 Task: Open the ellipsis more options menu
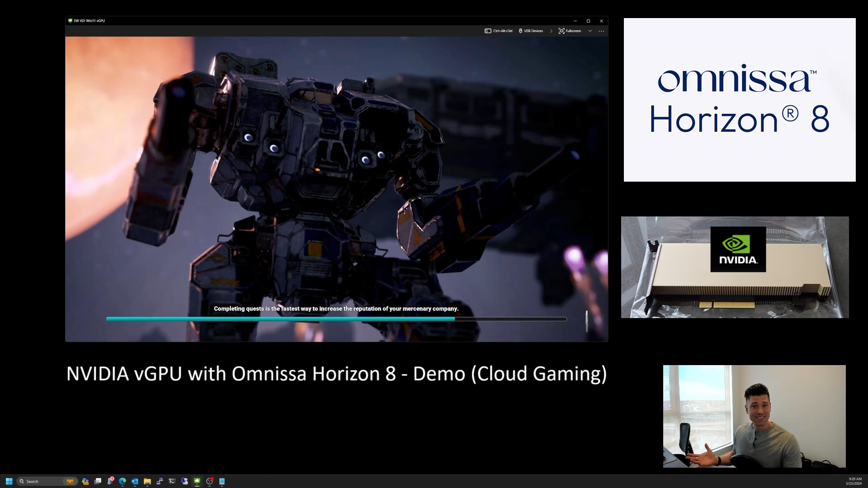(x=601, y=31)
